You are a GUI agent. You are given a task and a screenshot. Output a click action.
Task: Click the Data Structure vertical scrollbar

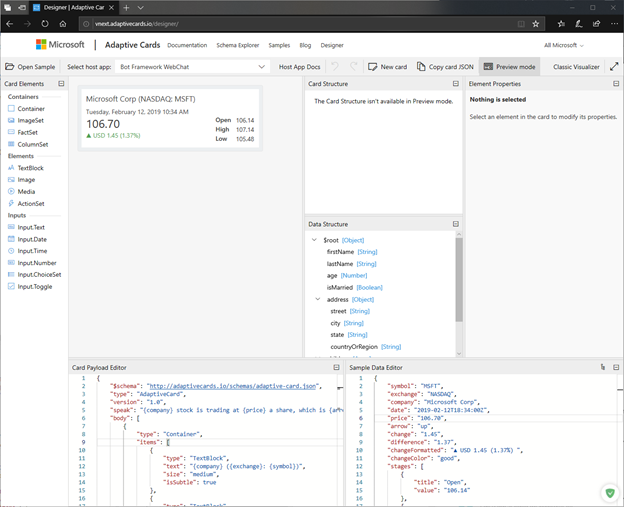(x=459, y=279)
